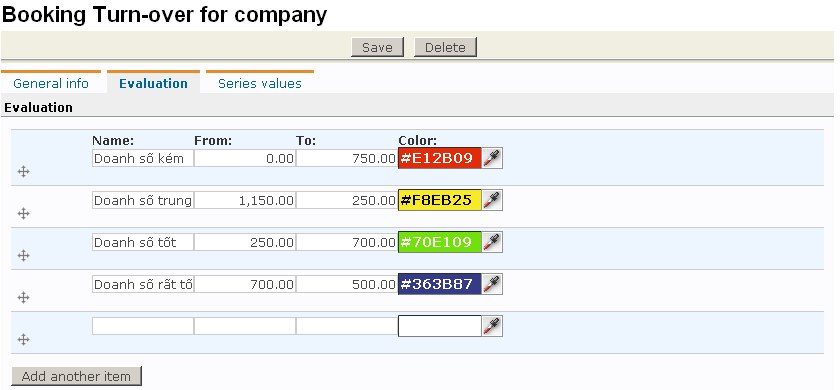Click eyedropper icon on the empty last row

(492, 326)
